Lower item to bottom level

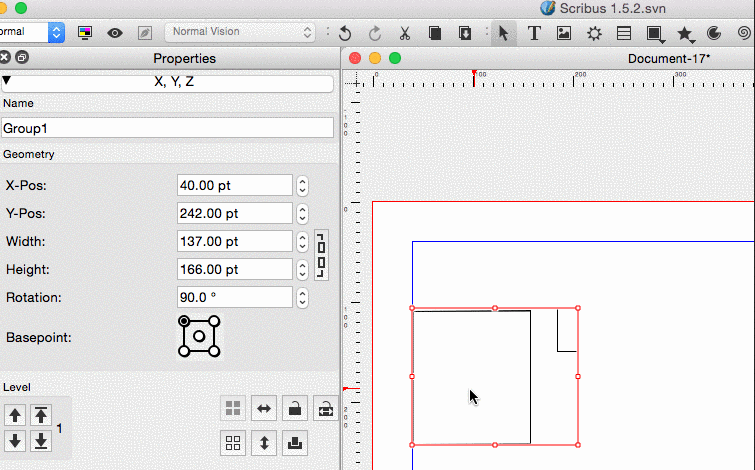coord(41,441)
